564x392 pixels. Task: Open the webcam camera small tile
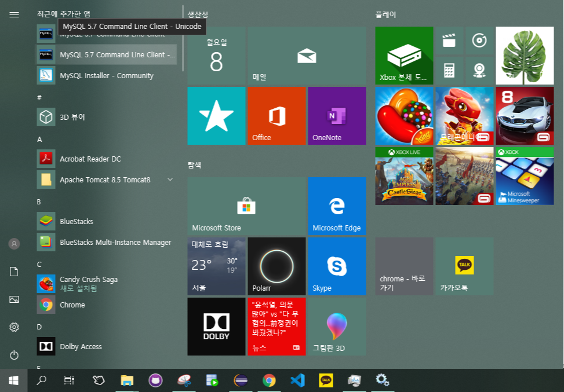pyautogui.click(x=479, y=71)
